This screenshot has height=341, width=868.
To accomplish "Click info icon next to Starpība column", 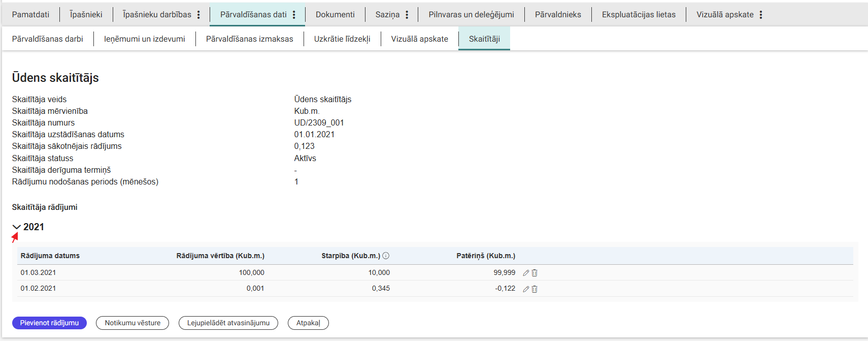I will pyautogui.click(x=386, y=256).
